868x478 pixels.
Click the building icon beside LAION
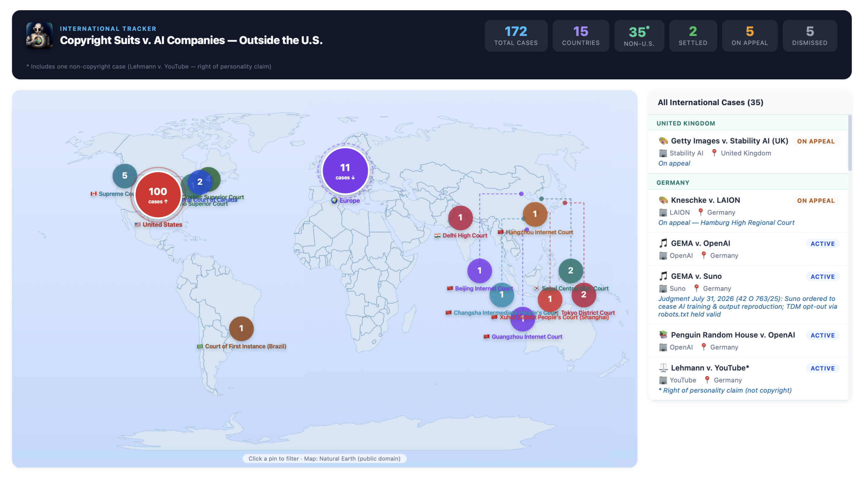coord(663,213)
